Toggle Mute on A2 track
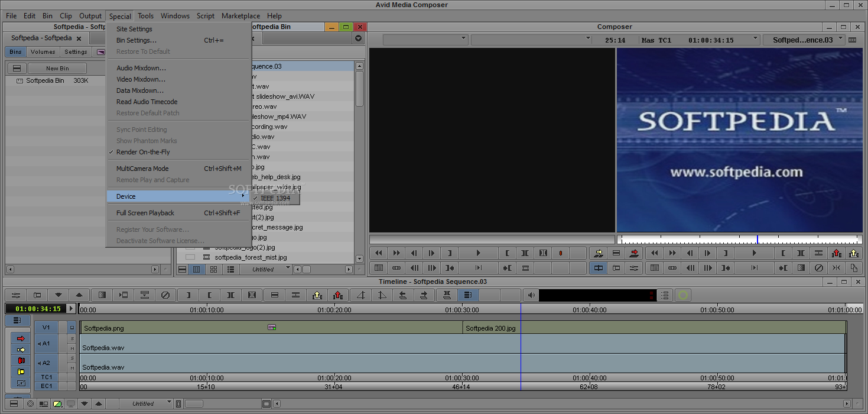 pos(72,368)
